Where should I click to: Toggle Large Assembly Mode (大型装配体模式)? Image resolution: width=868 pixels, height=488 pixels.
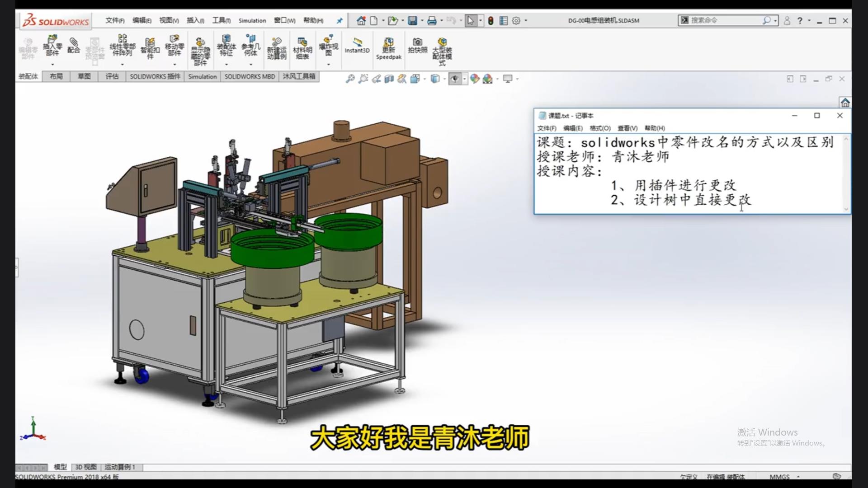point(442,52)
